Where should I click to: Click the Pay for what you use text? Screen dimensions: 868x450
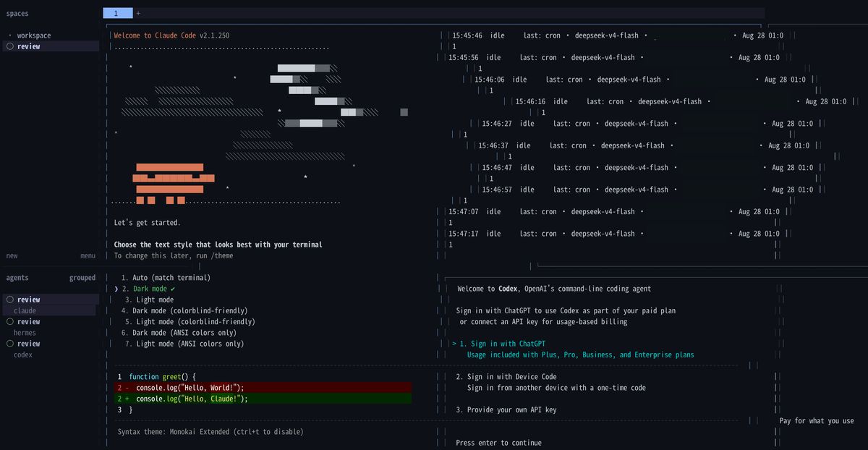pyautogui.click(x=817, y=421)
